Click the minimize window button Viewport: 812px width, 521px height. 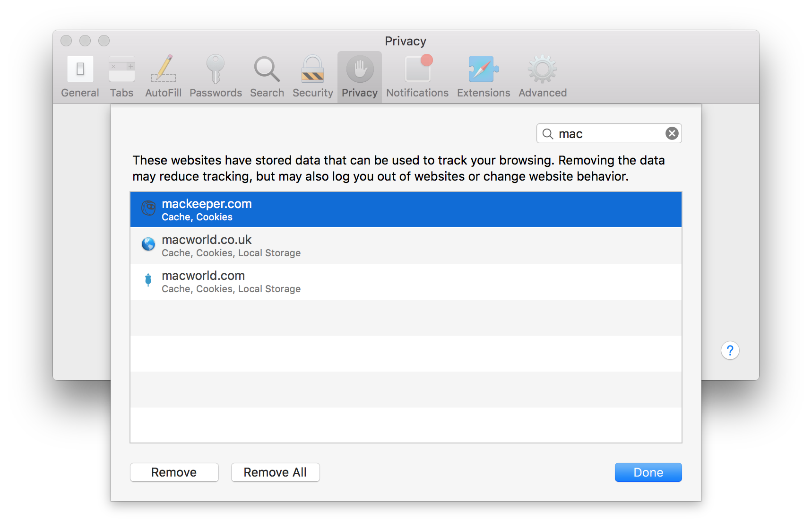(85, 41)
